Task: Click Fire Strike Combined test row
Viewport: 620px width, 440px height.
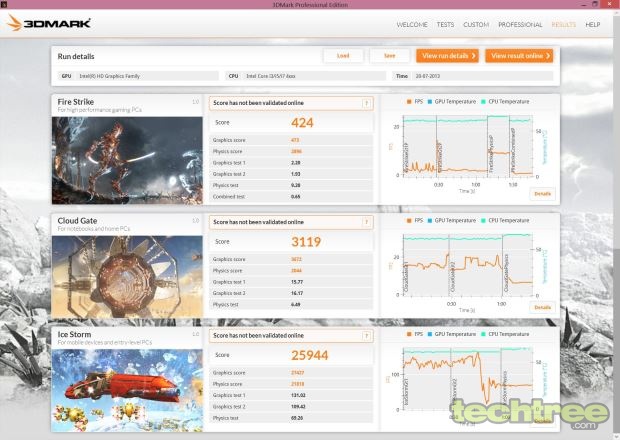Action: [x=291, y=196]
